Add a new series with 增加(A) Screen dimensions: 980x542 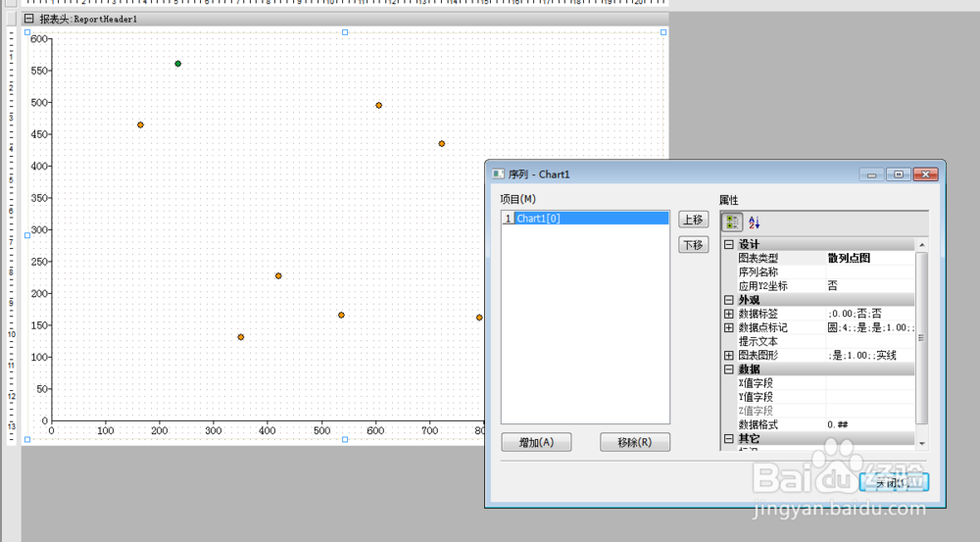tap(536, 442)
